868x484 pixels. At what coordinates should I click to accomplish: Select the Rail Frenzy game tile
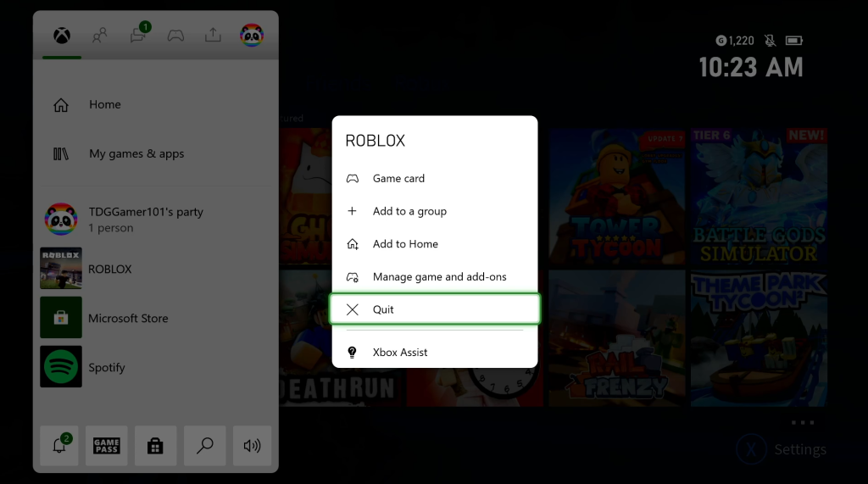pyautogui.click(x=617, y=338)
